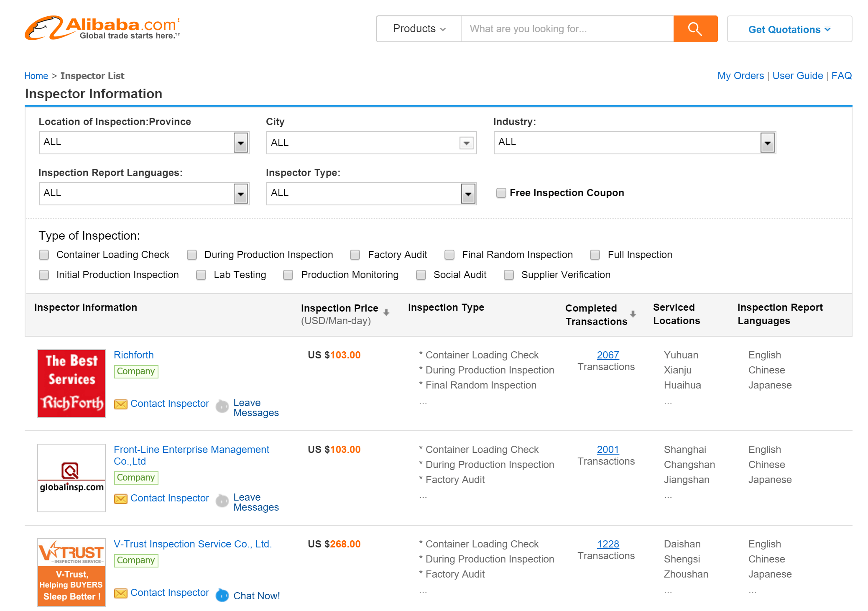Open the 1228 transactions link
868x611 pixels.
click(608, 544)
